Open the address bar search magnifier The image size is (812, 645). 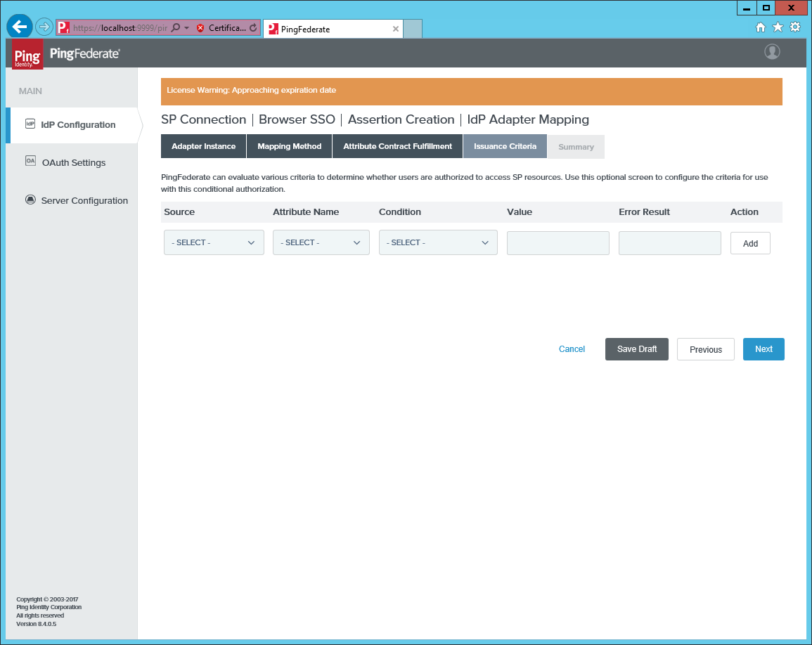click(176, 28)
